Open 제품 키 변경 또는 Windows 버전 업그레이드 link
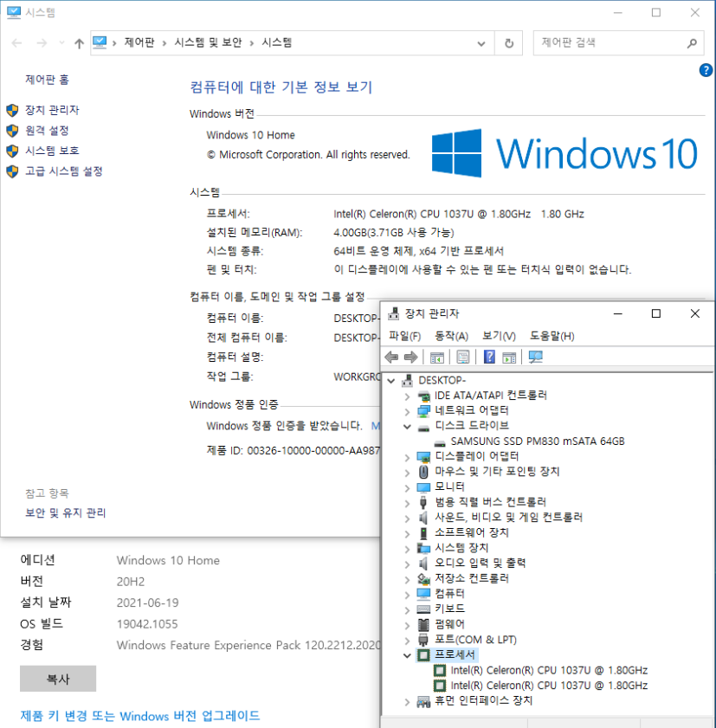716x728 pixels. point(139,716)
